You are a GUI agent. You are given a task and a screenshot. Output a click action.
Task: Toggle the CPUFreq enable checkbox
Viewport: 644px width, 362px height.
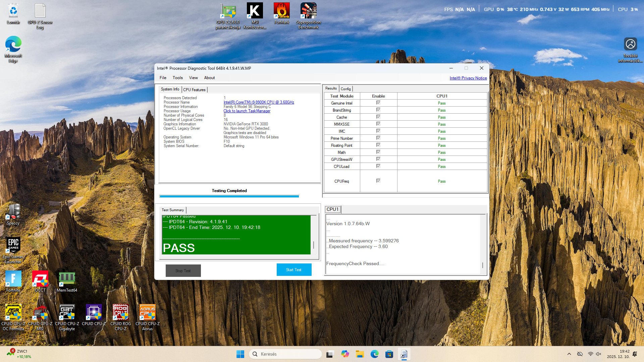(378, 181)
